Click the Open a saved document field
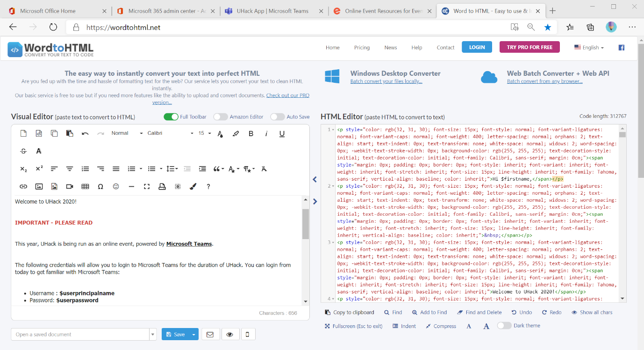 click(x=80, y=335)
